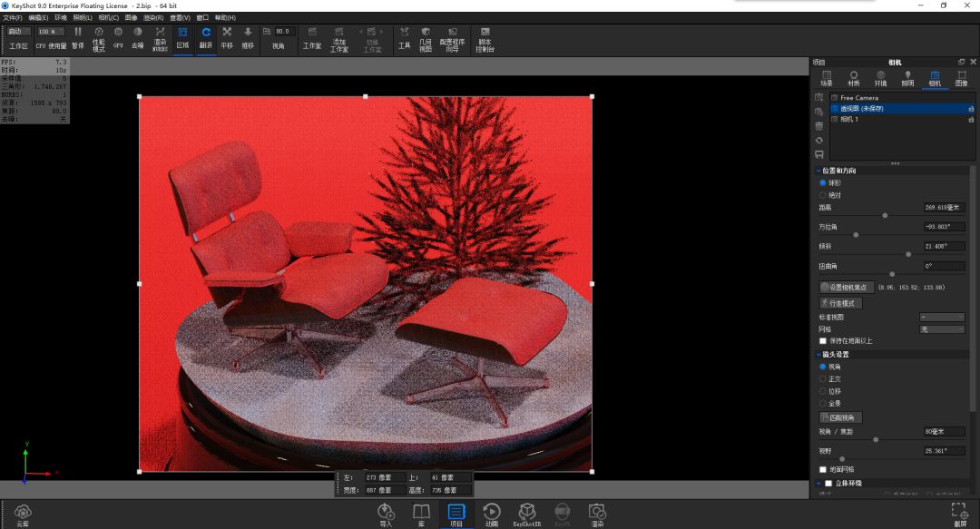Delete the camera with the trash icon

coord(818,126)
